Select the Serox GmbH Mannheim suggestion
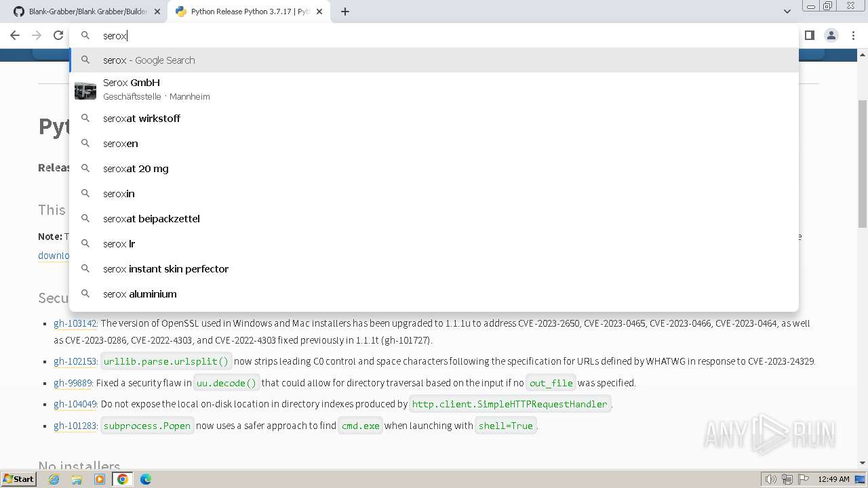Screen dimensions: 868x488 tap(434, 89)
